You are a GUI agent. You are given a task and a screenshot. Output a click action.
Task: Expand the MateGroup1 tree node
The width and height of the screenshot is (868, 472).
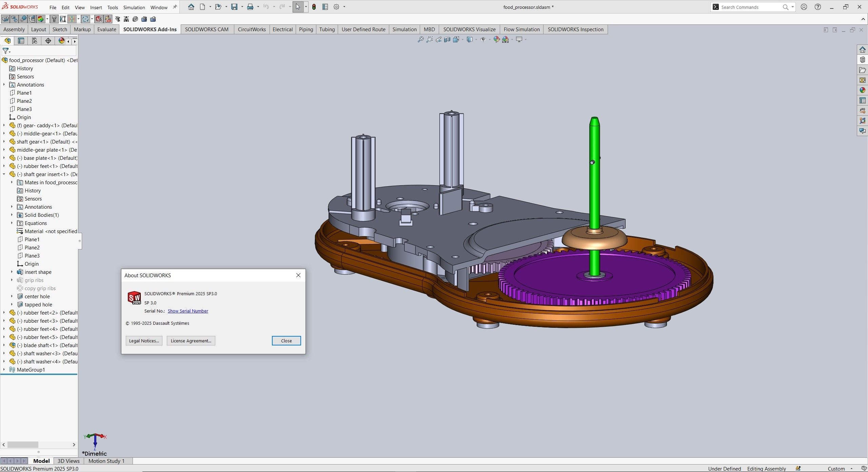(x=3, y=370)
